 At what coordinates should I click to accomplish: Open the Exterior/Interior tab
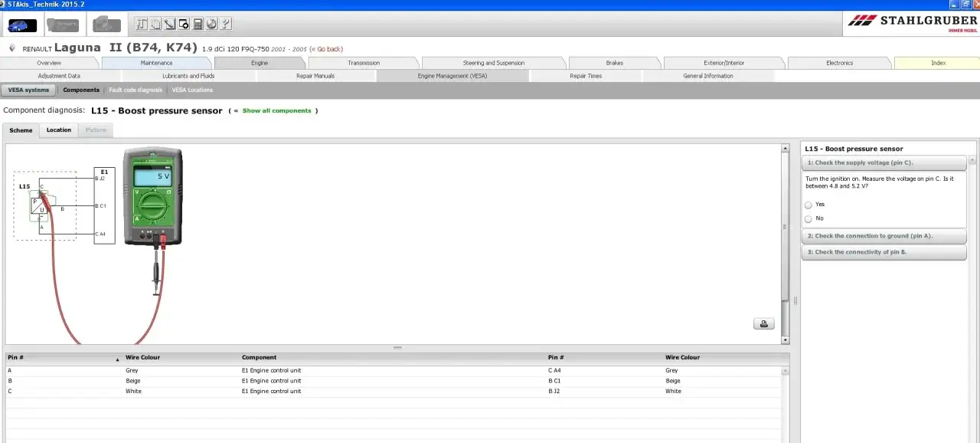pyautogui.click(x=724, y=63)
